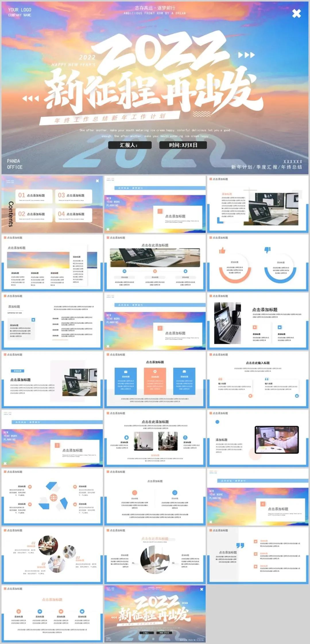Click the large blue quotation mark icon
310x644 pixels.
pos(240,545)
